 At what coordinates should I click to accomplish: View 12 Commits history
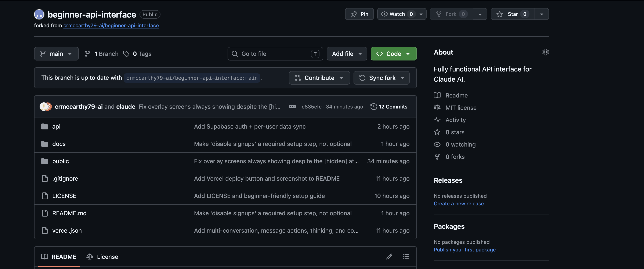coord(389,107)
